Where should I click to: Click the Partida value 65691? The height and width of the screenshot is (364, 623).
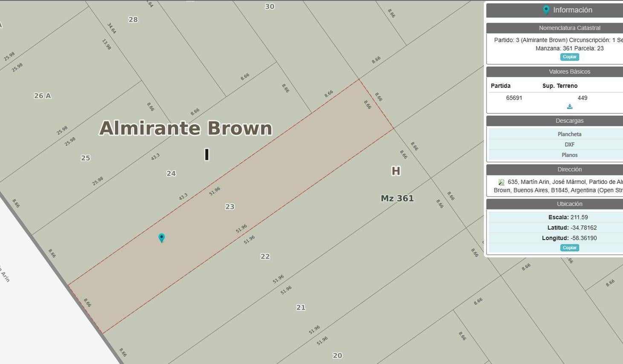click(514, 98)
